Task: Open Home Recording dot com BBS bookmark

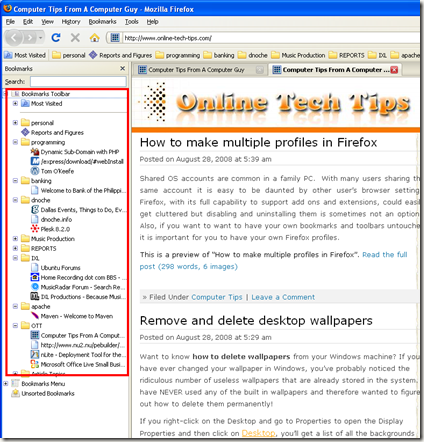Action: (78, 278)
